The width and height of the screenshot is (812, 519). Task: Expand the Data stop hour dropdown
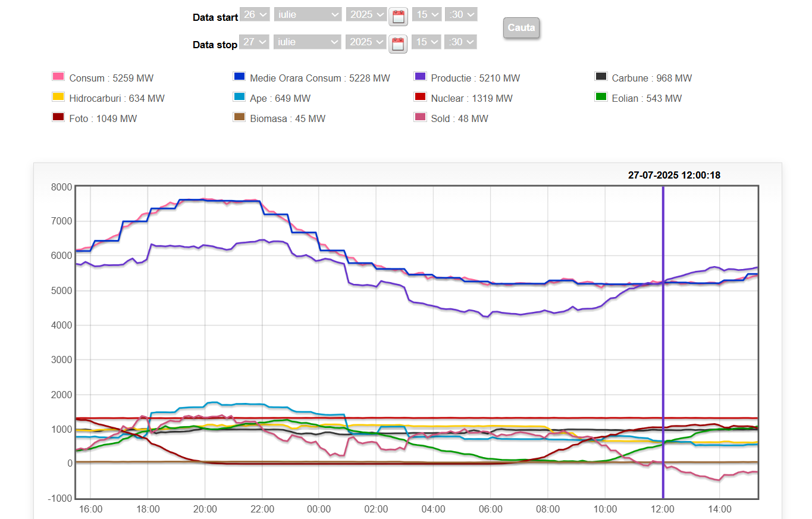427,42
